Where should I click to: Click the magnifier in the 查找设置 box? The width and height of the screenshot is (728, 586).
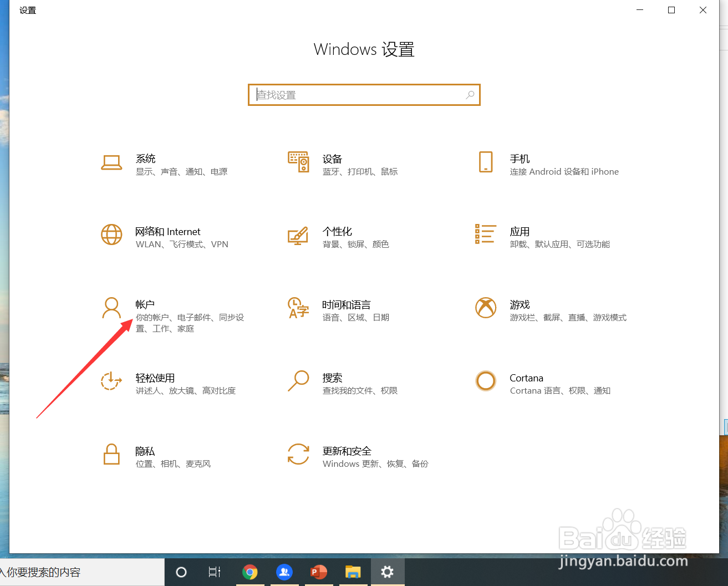470,95
